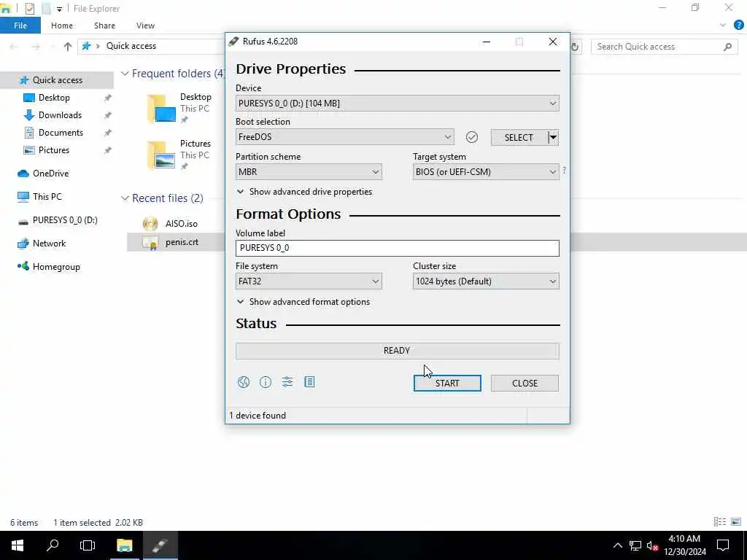The width and height of the screenshot is (747, 560).
Task: Open Rufus application settings sliders icon
Action: click(x=287, y=382)
